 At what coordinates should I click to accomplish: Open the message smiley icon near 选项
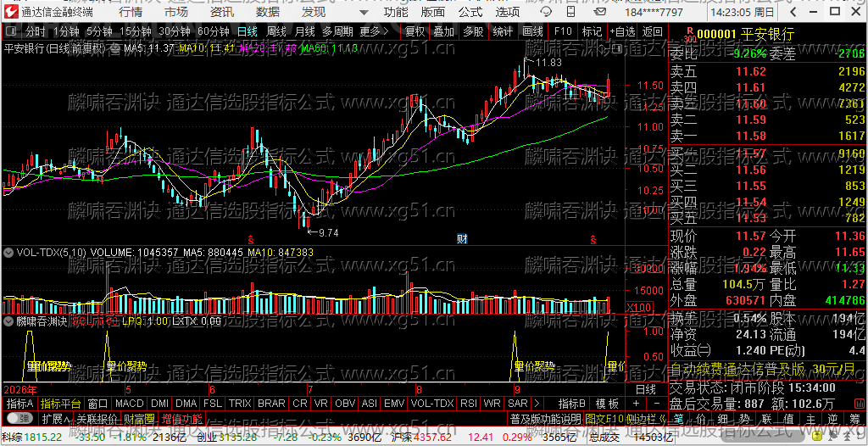coord(545,12)
